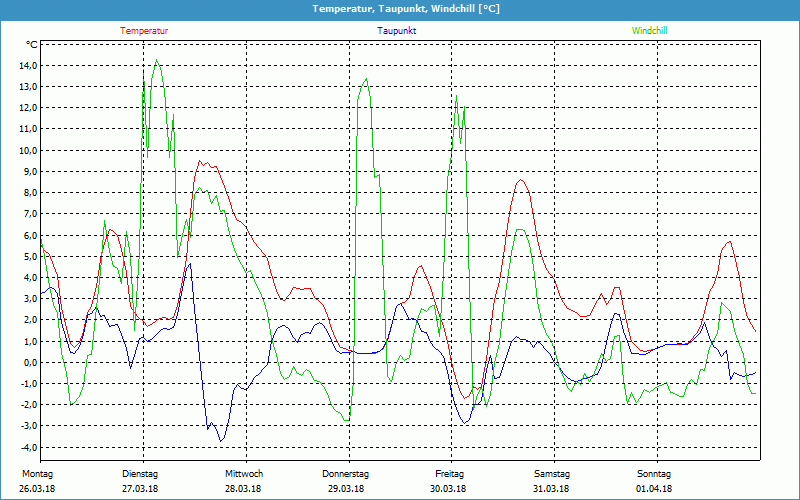Click the Freitag day label
This screenshot has width=800, height=500.
(449, 474)
